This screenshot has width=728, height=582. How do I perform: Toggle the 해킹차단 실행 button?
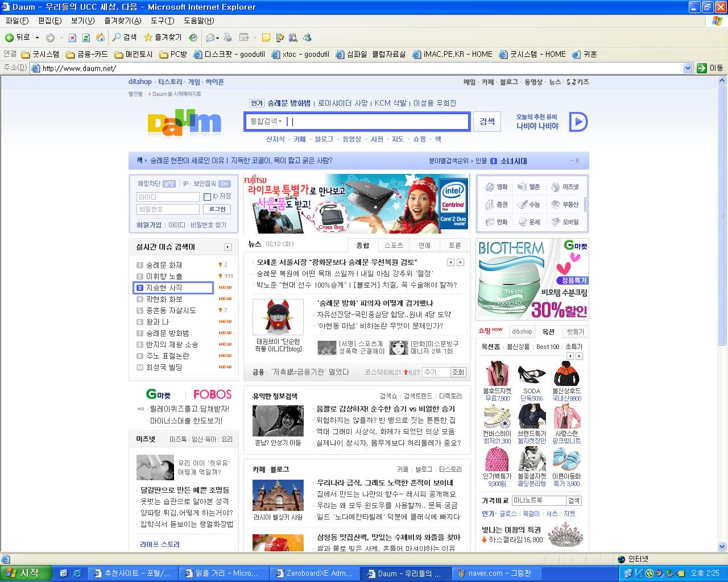pos(169,184)
